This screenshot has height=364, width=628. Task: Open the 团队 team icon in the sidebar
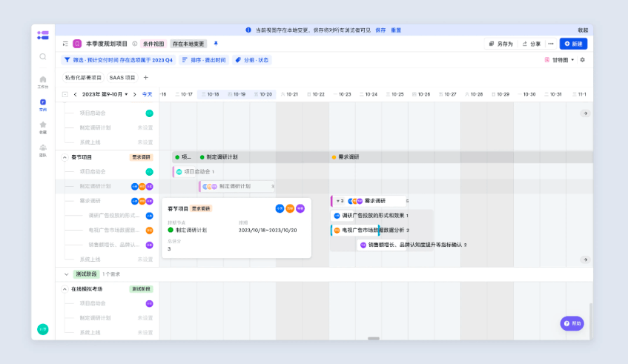pyautogui.click(x=43, y=150)
